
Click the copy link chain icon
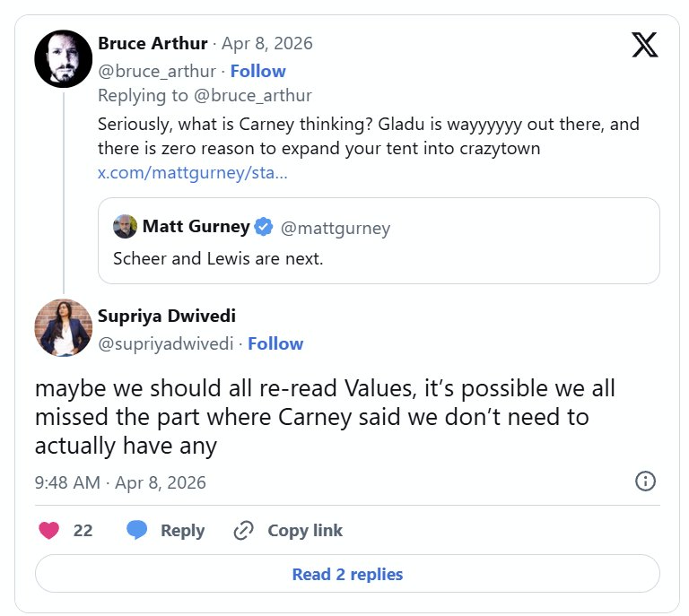tap(243, 530)
